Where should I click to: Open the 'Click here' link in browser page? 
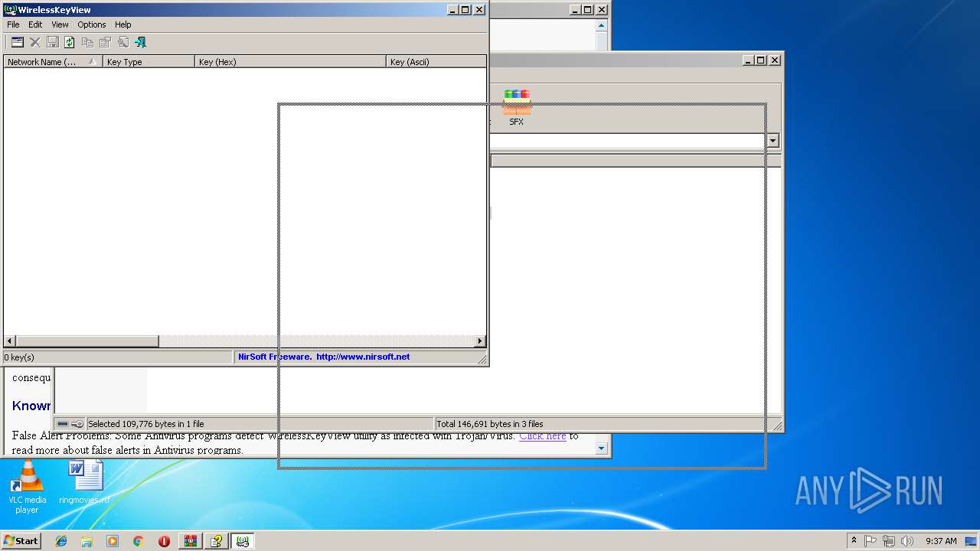[543, 436]
